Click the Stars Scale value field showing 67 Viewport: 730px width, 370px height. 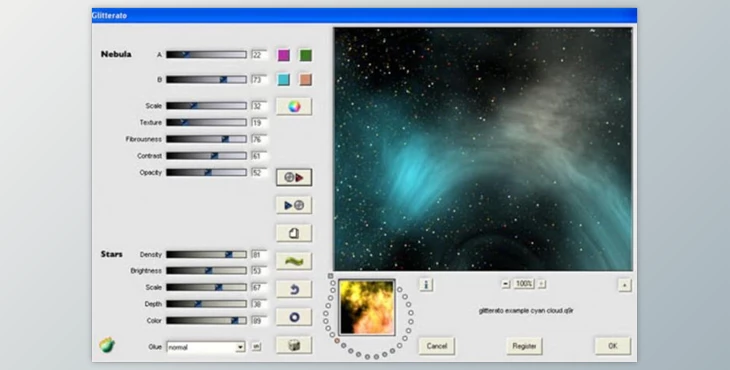259,288
